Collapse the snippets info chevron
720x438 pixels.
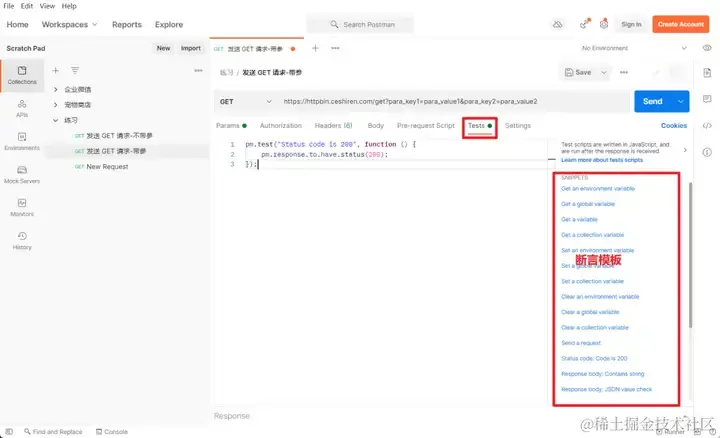685,150
